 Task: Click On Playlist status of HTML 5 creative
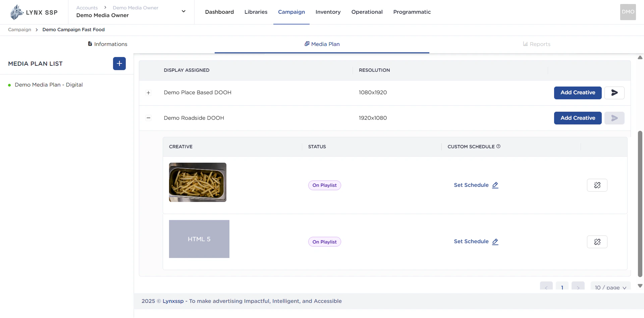[324, 242]
